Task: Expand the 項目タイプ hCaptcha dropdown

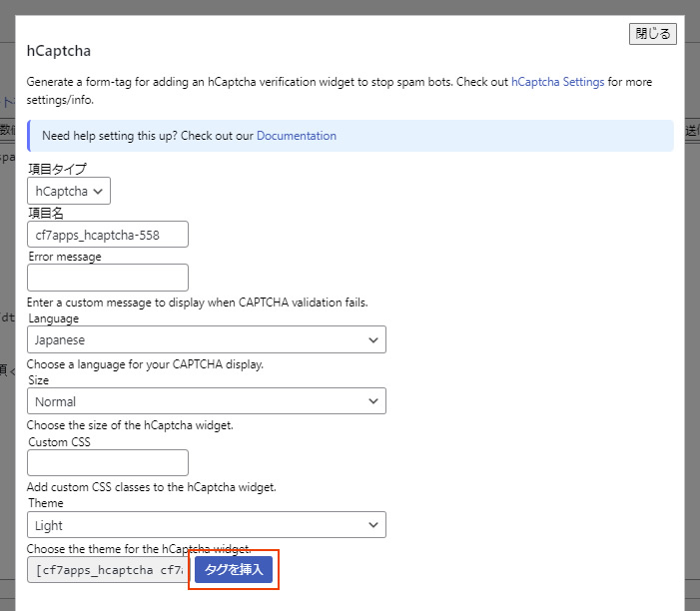Action: coord(69,191)
